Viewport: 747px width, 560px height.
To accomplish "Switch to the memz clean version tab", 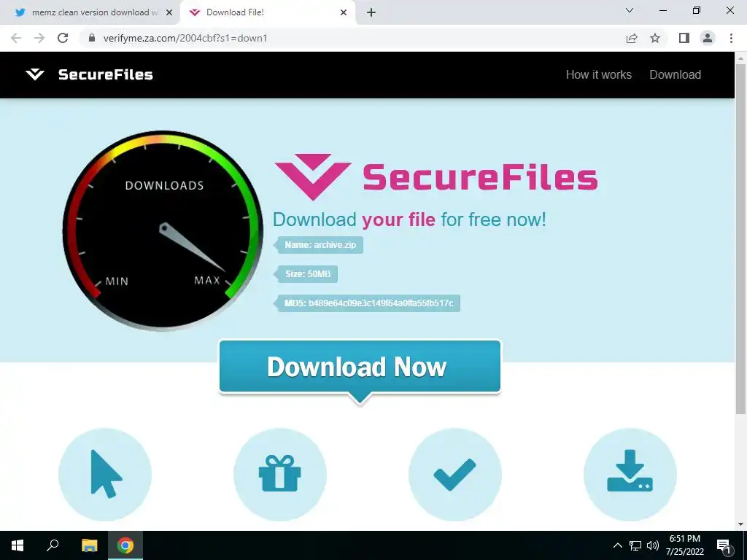I will pyautogui.click(x=90, y=12).
